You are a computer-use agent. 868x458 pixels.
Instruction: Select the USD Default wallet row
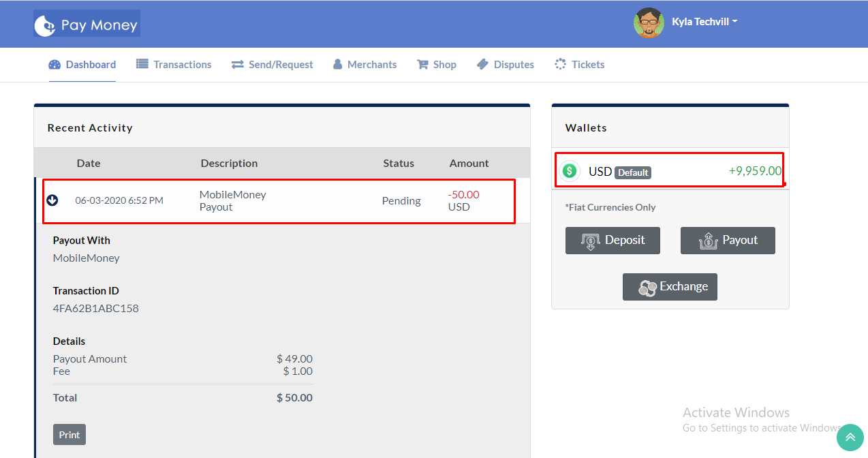click(x=669, y=171)
